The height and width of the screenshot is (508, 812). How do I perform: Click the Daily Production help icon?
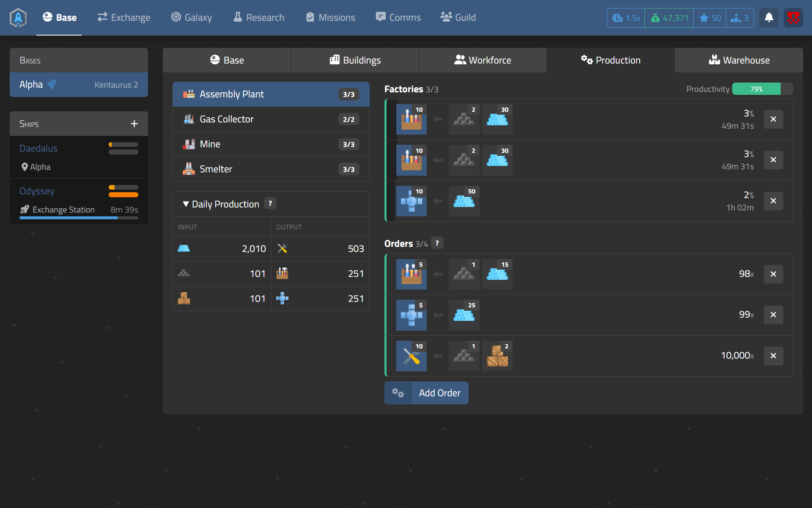click(x=270, y=204)
